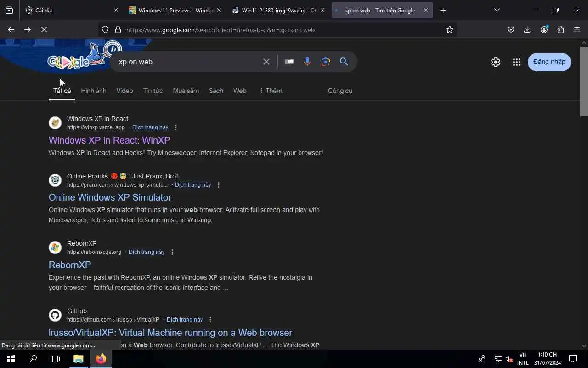588x368 pixels.
Task: Open taskbar search
Action: coord(33,359)
